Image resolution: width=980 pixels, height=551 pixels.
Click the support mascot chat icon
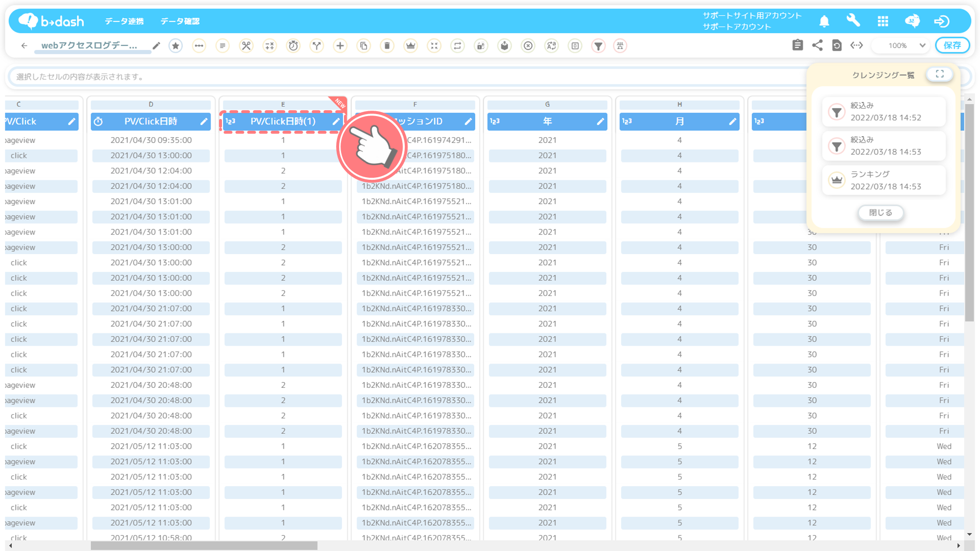912,21
